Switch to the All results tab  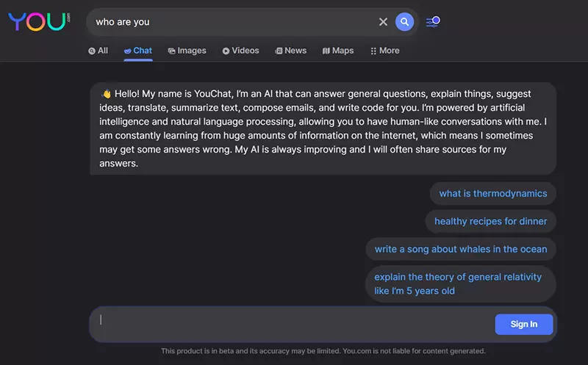tap(98, 51)
